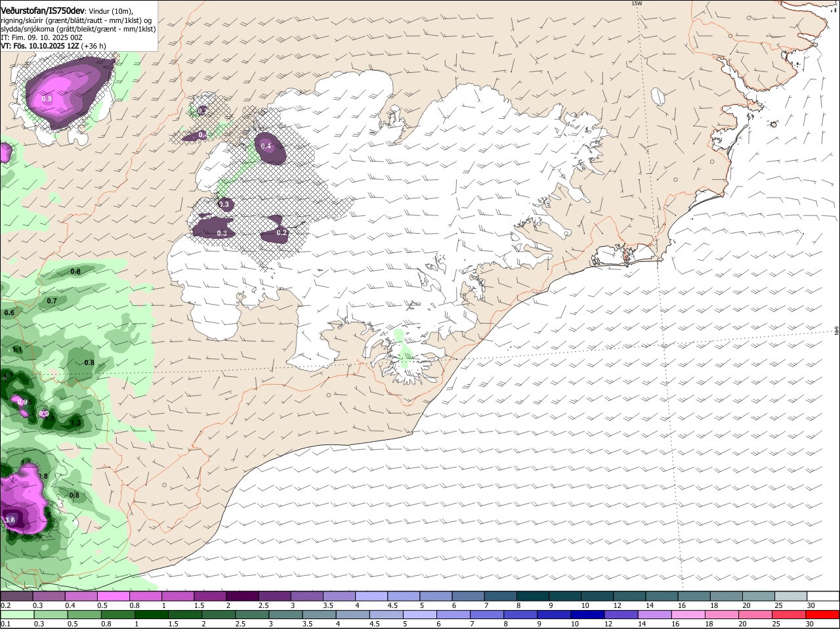Pick the snow legend swatch between 1 and 1.5
The height and width of the screenshot is (629, 840).
pos(177,596)
